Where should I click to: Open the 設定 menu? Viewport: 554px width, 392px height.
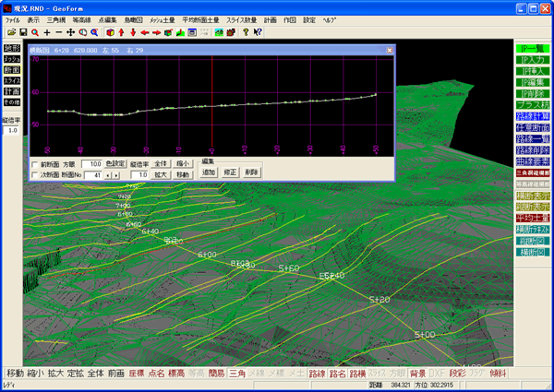click(x=309, y=20)
